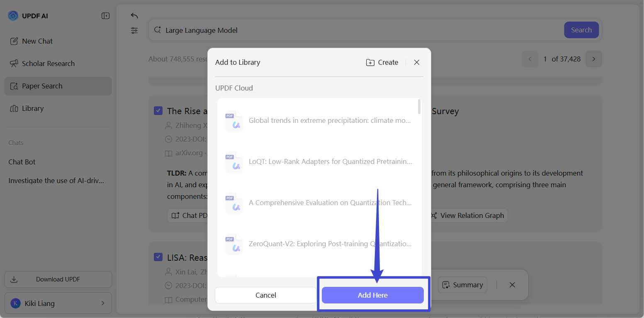Select the 'Global trends in extreme precipitation' file
This screenshot has height=318, width=644.
coord(318,120)
